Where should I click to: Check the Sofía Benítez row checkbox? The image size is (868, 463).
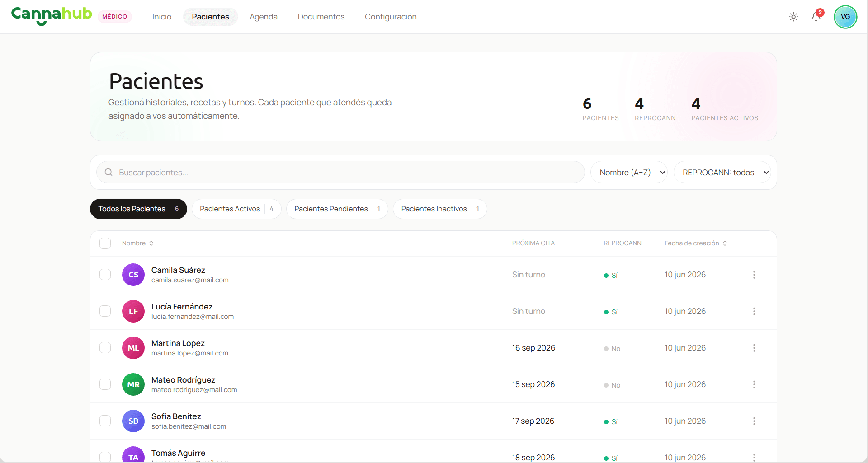pyautogui.click(x=105, y=421)
